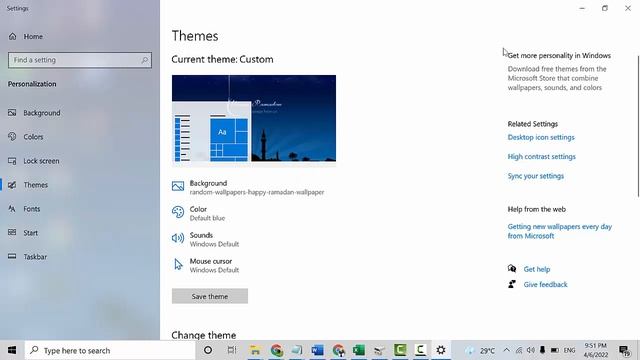Open Desktop icon settings link

(541, 138)
